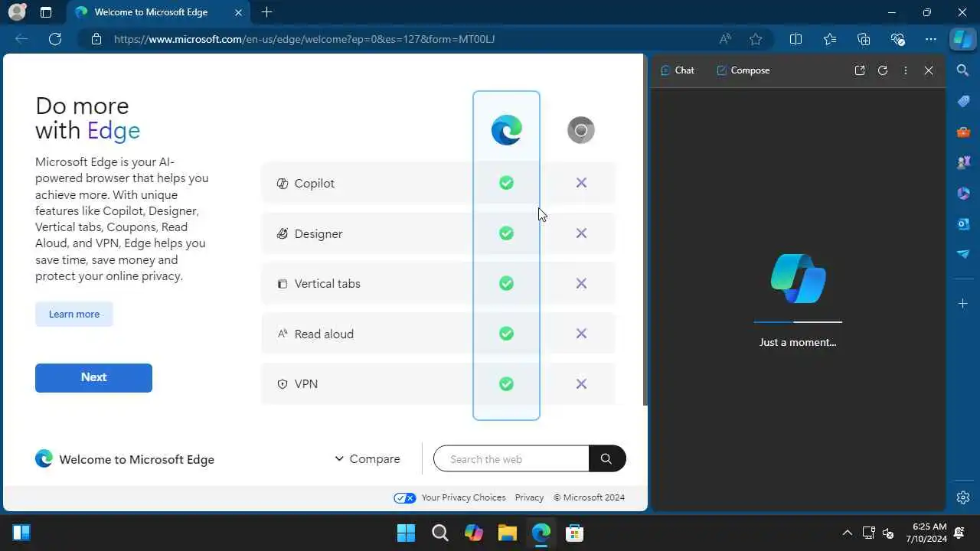
Task: Click the address bar URL
Action: (x=305, y=39)
